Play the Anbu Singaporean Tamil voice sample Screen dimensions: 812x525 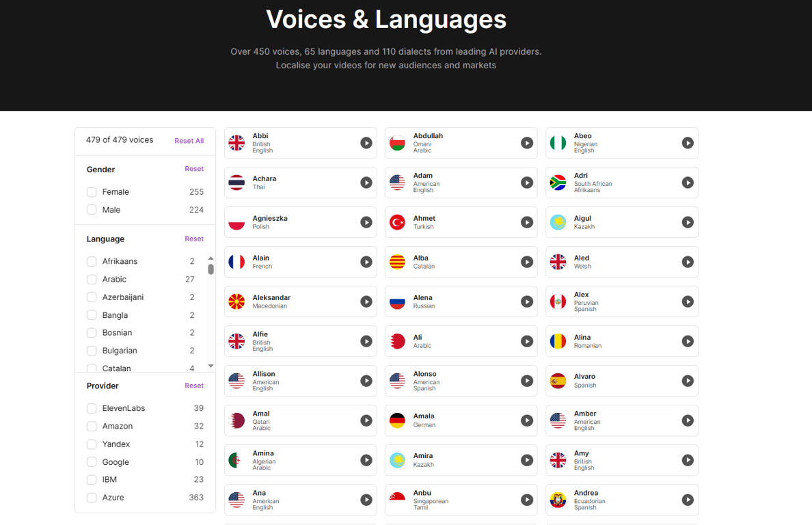coord(527,500)
